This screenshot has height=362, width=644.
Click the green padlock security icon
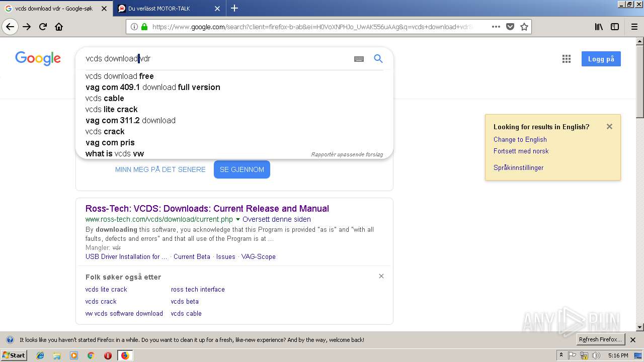pos(144,27)
